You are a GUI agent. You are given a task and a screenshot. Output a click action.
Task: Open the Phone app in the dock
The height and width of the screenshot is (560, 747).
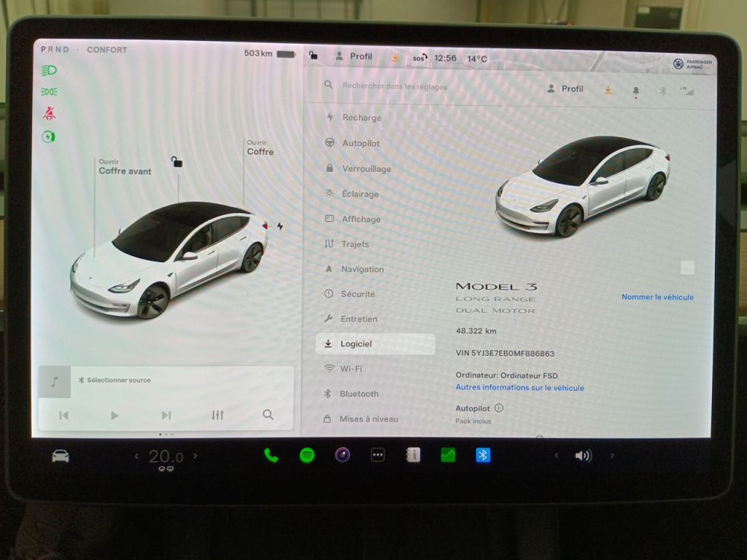[x=271, y=455]
